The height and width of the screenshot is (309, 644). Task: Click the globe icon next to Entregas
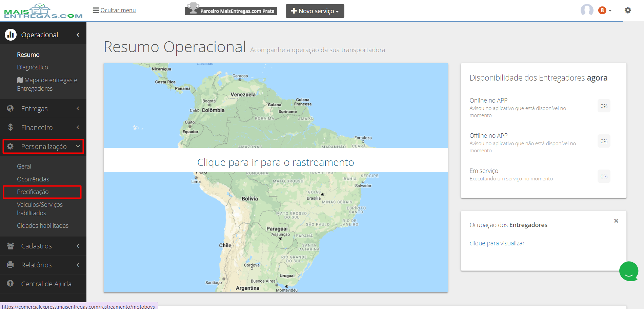click(x=11, y=108)
